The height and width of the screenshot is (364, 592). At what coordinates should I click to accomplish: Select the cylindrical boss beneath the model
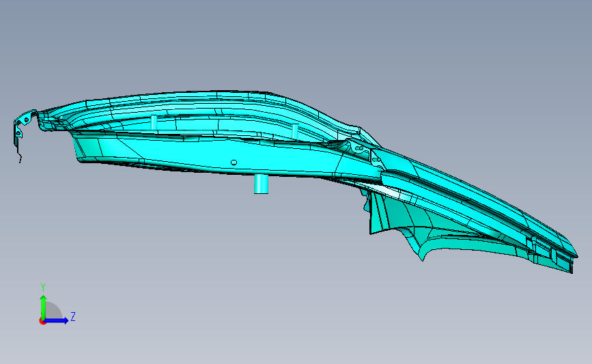[261, 184]
